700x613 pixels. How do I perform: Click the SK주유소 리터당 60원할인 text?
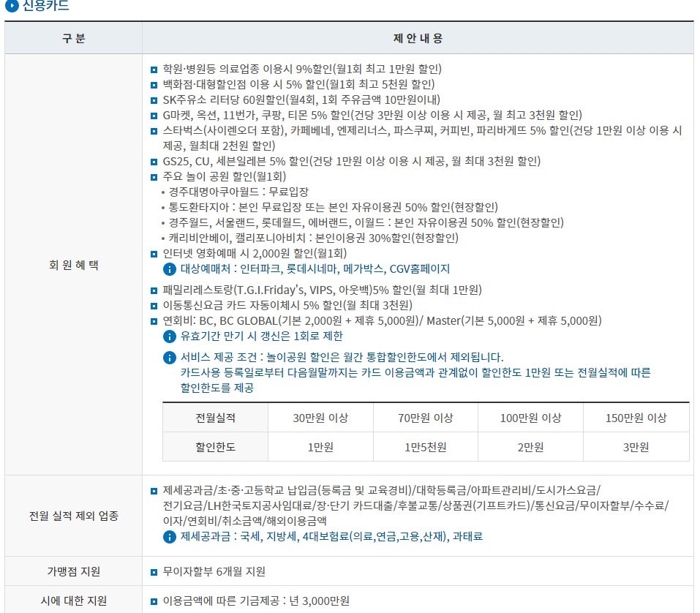(301, 99)
